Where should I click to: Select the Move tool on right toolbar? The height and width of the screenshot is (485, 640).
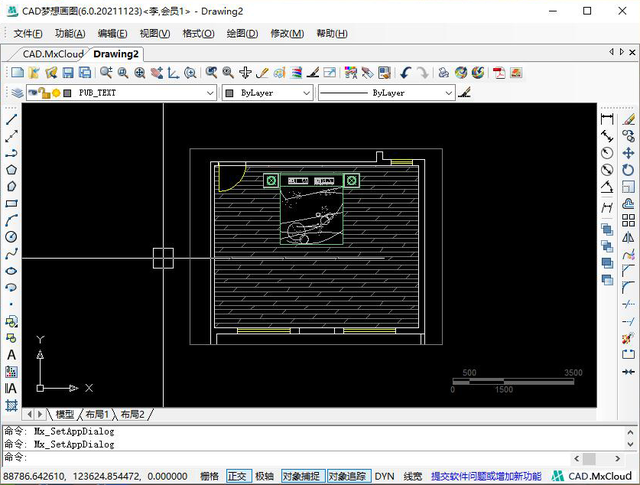[628, 153]
